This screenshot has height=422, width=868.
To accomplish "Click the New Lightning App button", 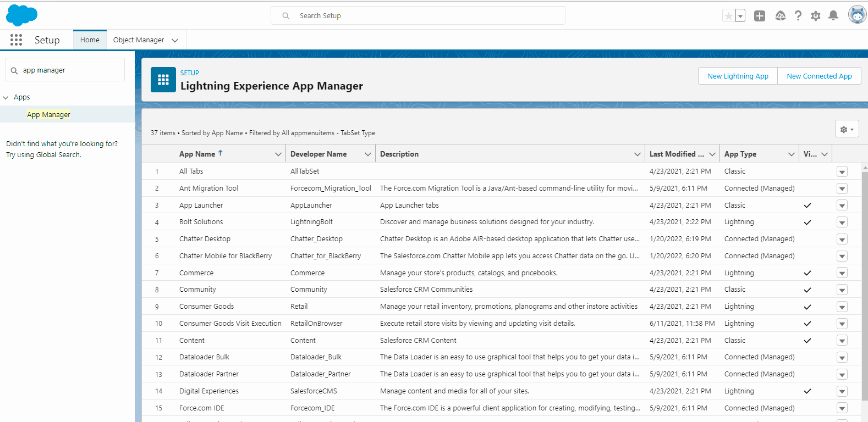I will pos(738,76).
